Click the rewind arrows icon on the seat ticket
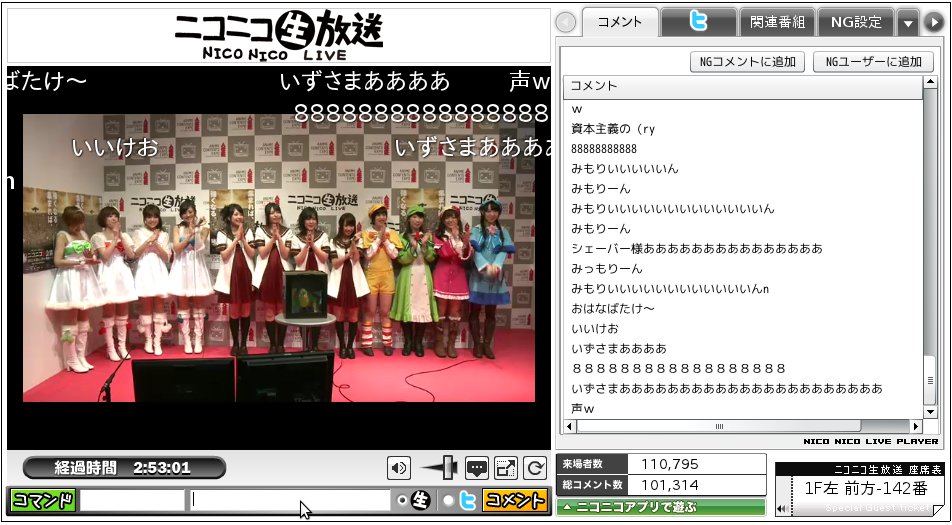 tap(782, 509)
